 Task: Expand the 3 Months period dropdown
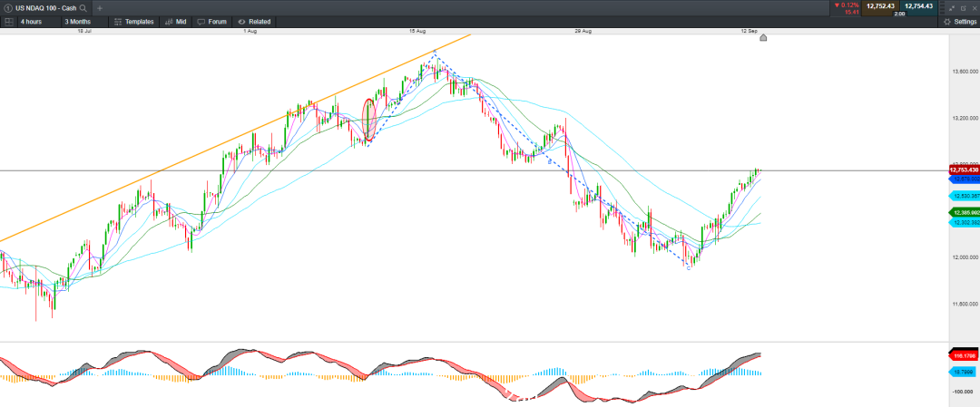click(x=77, y=21)
